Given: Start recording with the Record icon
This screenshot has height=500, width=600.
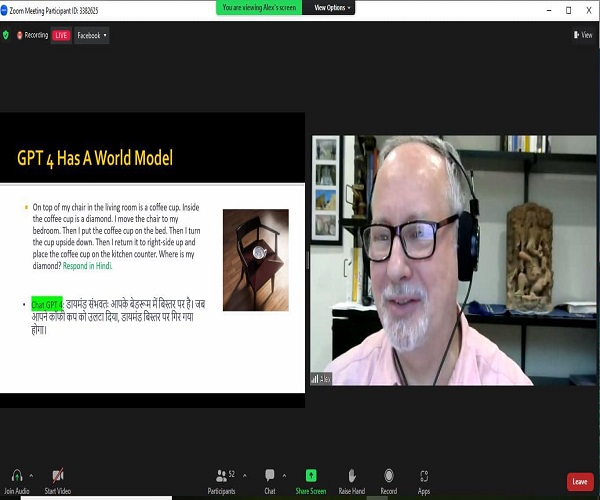Looking at the screenshot, I should point(388,476).
